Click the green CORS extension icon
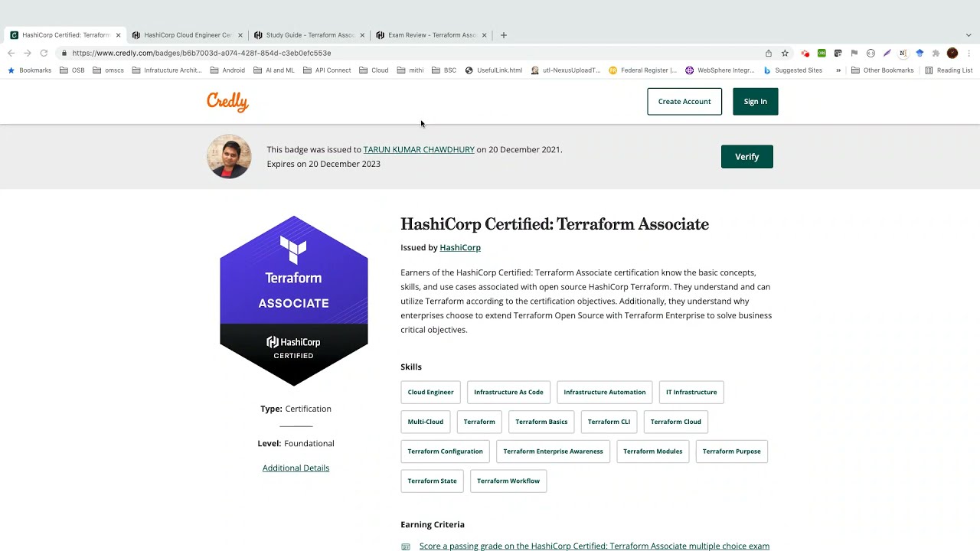Image resolution: width=980 pixels, height=551 pixels. pyautogui.click(x=822, y=53)
